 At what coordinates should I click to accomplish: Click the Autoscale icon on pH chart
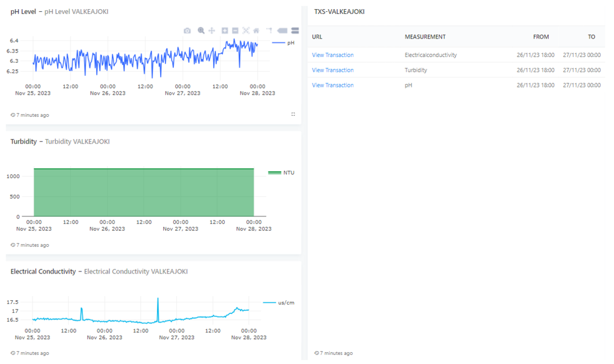[x=246, y=31]
